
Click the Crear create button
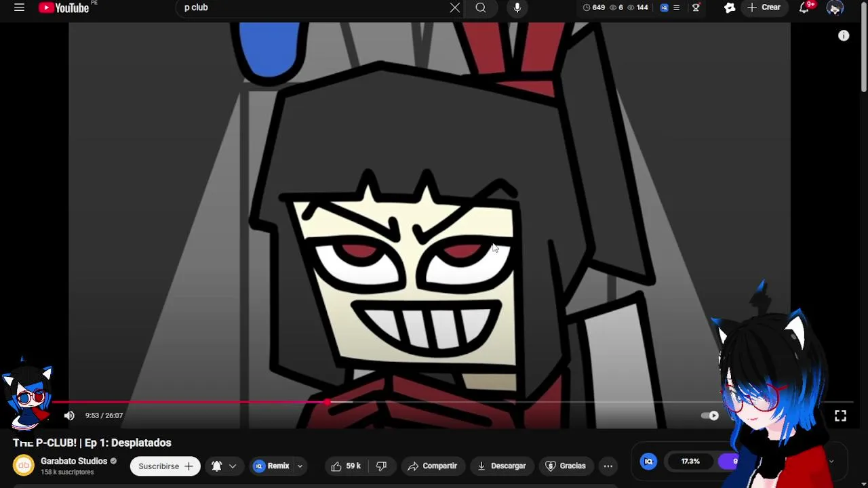click(x=764, y=7)
